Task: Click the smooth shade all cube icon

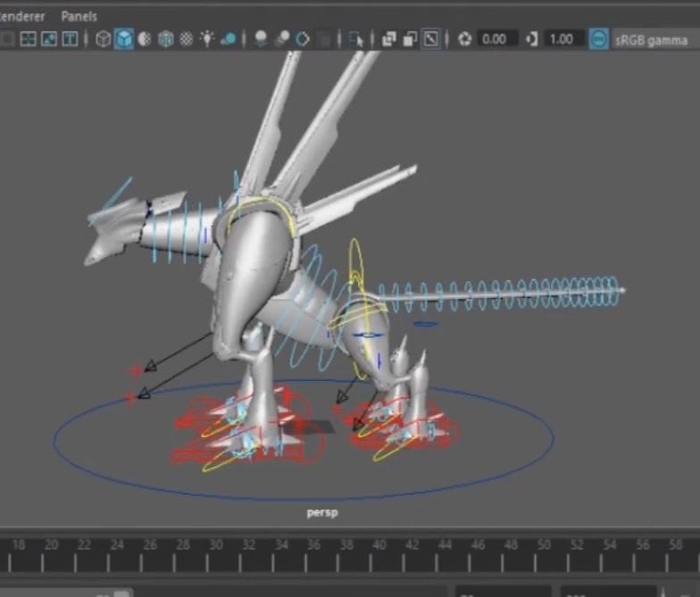Action: point(124,39)
